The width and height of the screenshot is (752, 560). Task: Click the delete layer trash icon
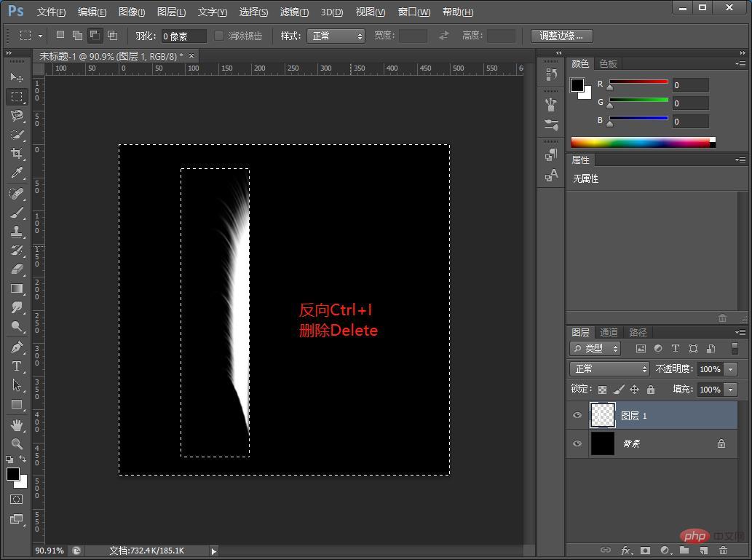click(x=723, y=550)
